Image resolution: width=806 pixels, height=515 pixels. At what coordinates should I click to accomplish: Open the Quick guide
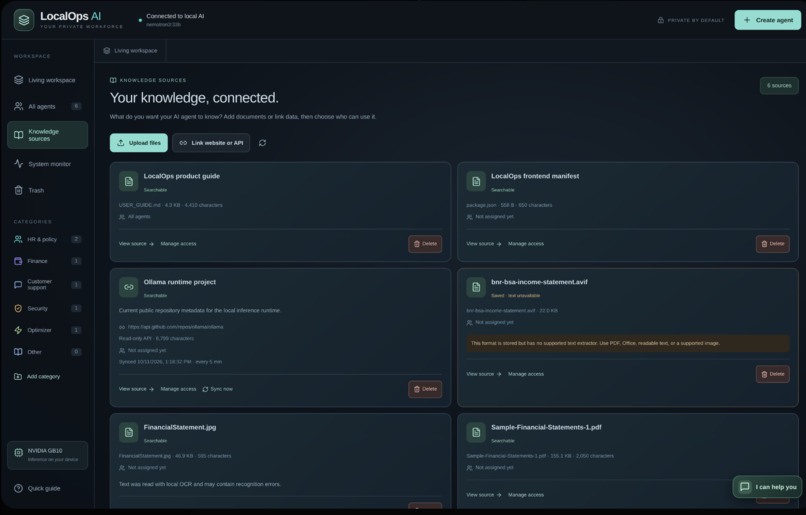pos(37,488)
